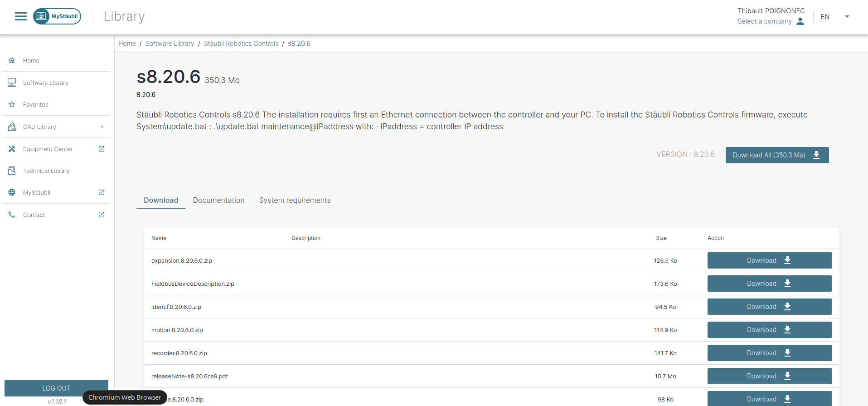The width and height of the screenshot is (868, 406).
Task: Open Equipment Center external link icon
Action: point(102,149)
